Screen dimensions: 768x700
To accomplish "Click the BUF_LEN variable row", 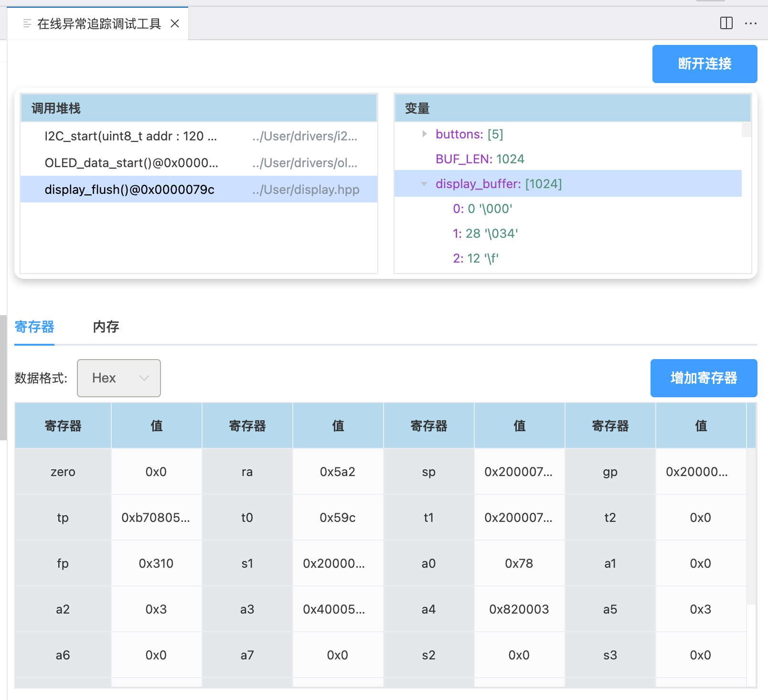I will (480, 159).
